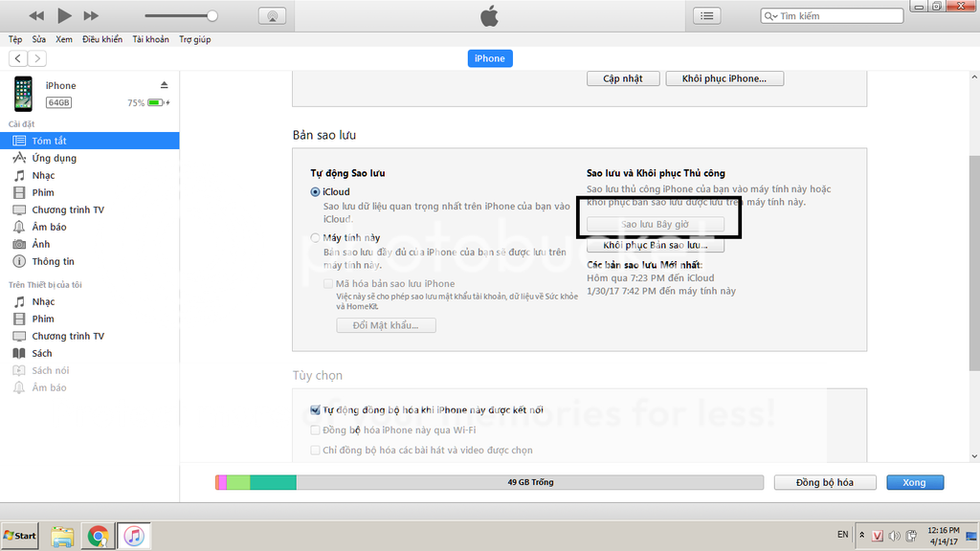Adjust the volume slider knob
This screenshot has width=980, height=551.
[x=212, y=16]
